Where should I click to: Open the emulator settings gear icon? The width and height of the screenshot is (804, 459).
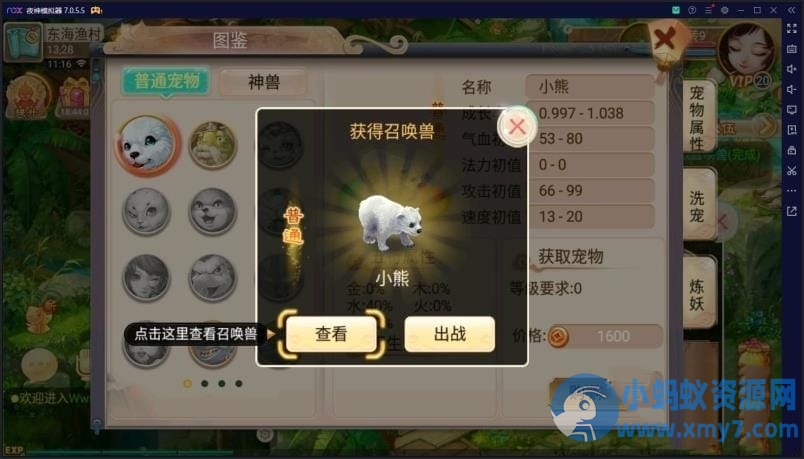tap(725, 10)
